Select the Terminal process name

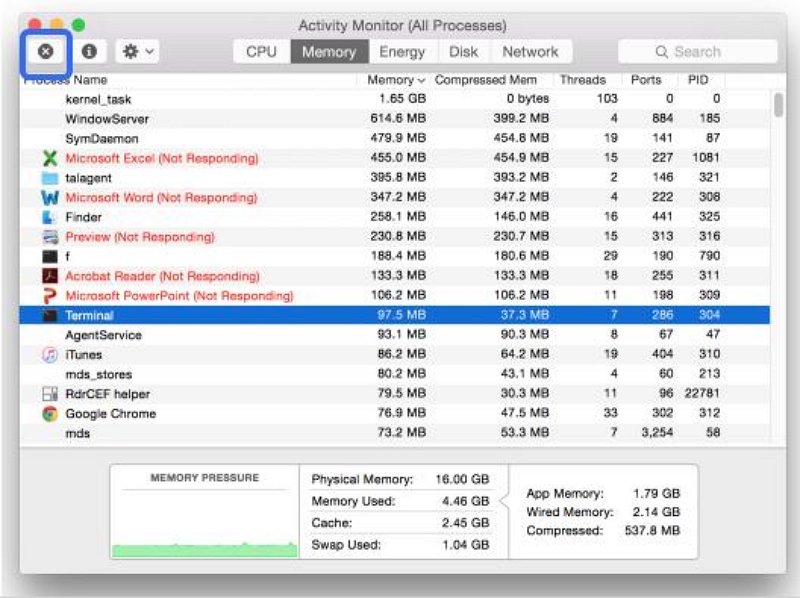[x=89, y=315]
